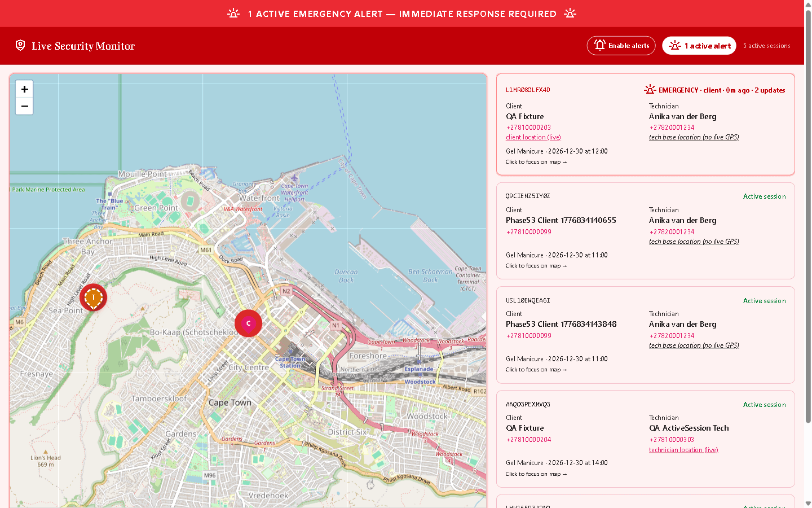Viewport: 812px width, 508px height.
Task: Focus map on session Q9CIEMZ5IY0Z
Action: pyautogui.click(x=536, y=266)
